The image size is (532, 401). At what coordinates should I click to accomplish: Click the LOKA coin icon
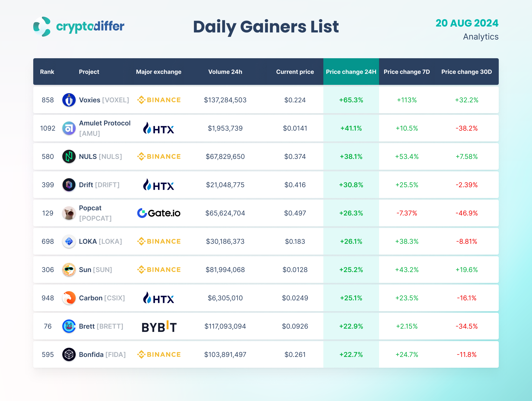69,241
